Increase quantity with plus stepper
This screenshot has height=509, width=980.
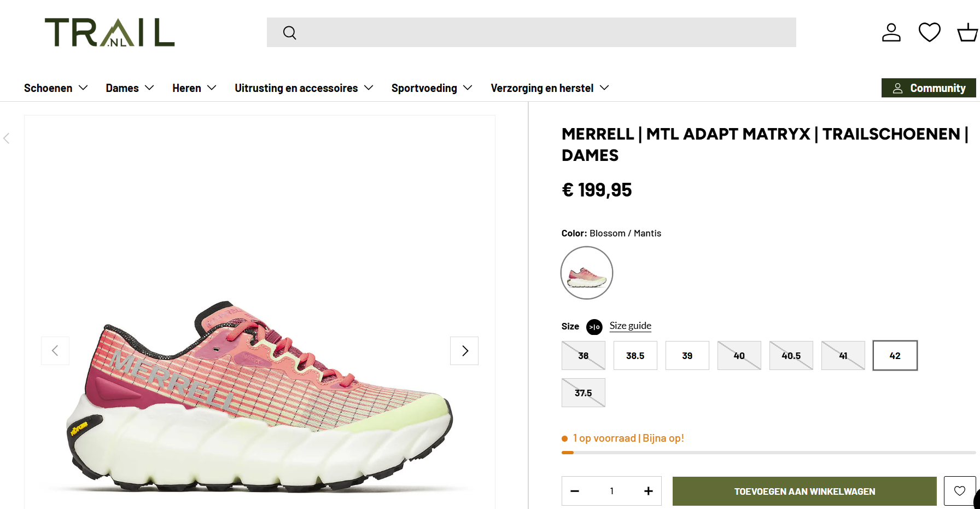649,491
